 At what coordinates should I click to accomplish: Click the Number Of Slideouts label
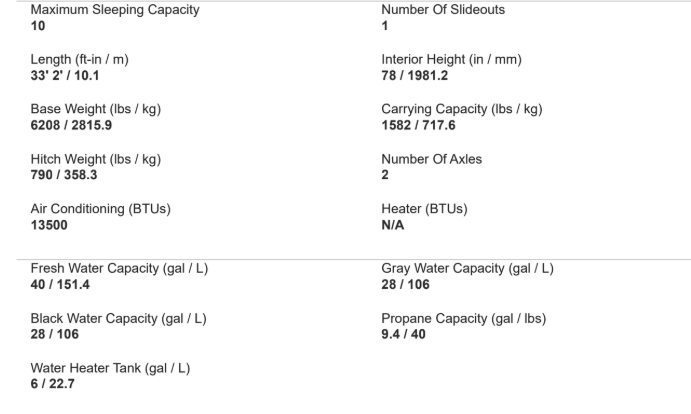(443, 10)
